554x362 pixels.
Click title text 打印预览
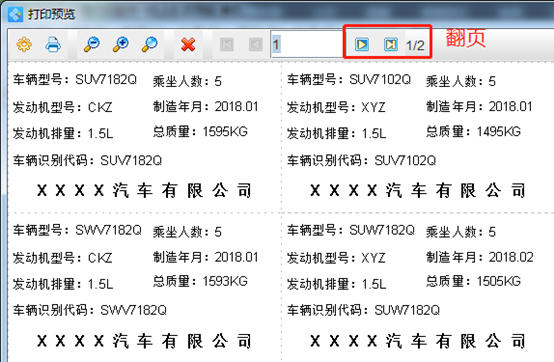52,14
